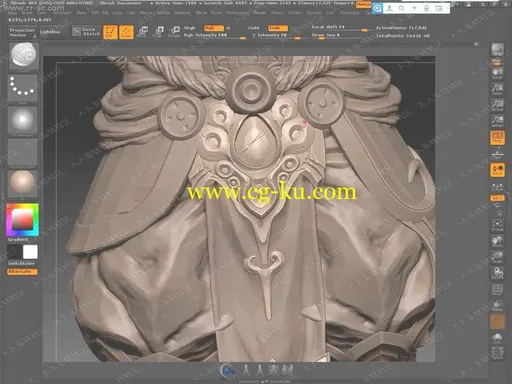The height and width of the screenshot is (384, 512).
Task: Open the Render menu
Action: coord(260,13)
